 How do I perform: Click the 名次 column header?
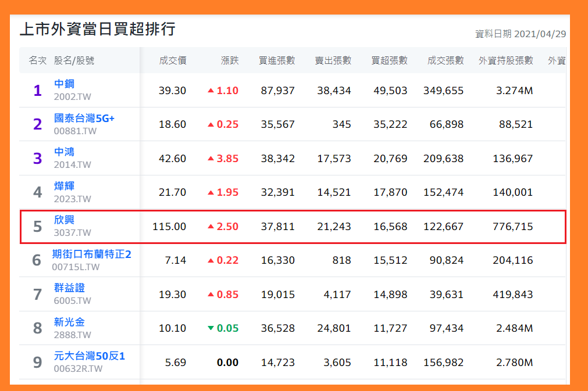point(37,60)
